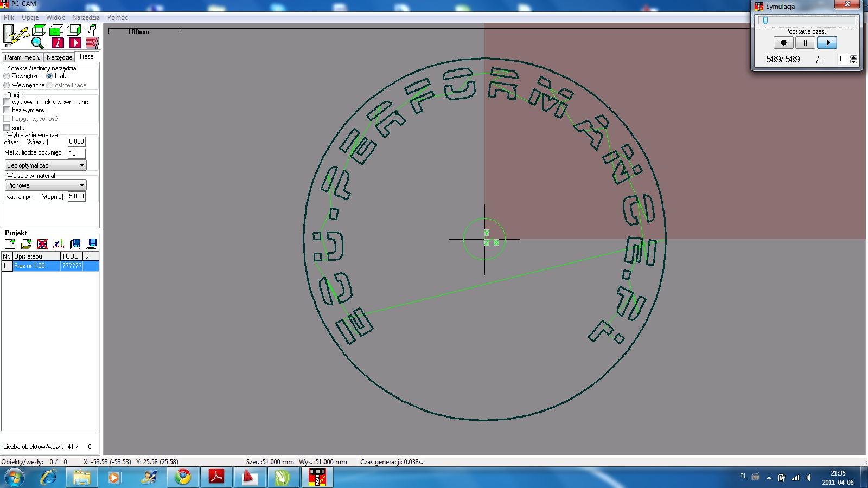The image size is (868, 488).
Task: Play simulation in Symulacja window
Action: (827, 43)
